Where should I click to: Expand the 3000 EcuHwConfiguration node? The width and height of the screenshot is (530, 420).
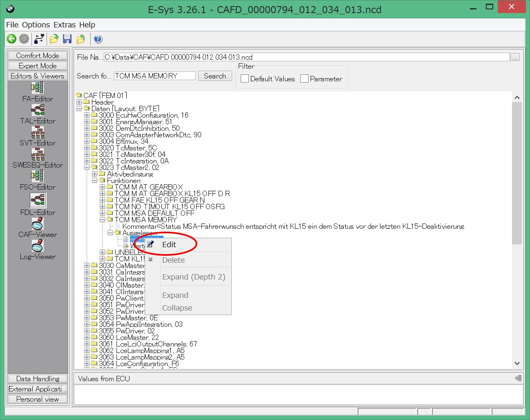tap(87, 115)
